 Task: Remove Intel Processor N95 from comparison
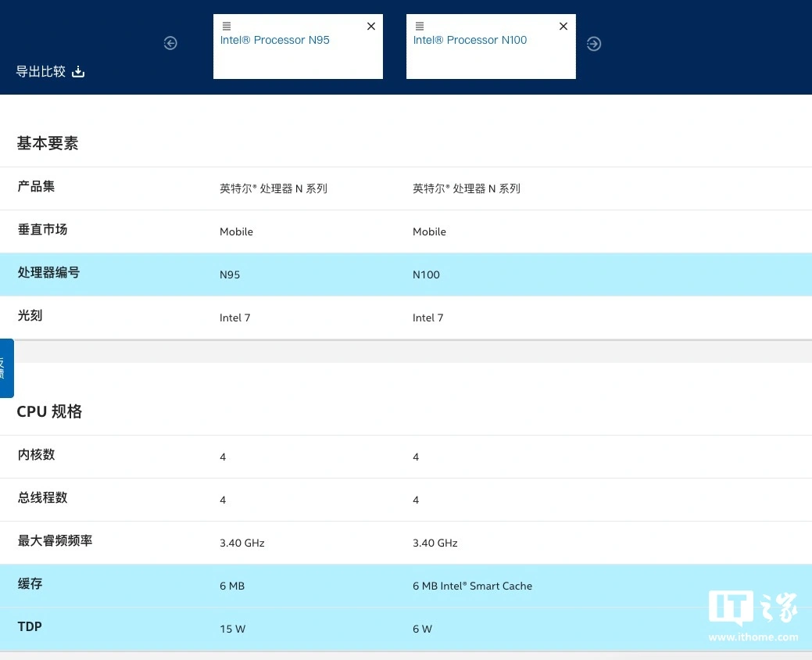tap(371, 27)
